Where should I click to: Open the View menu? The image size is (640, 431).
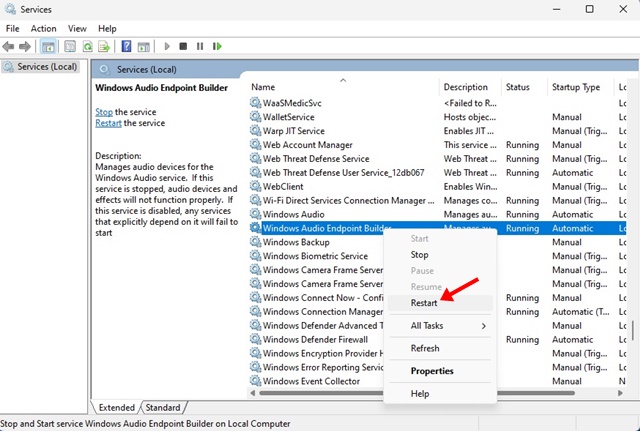[77, 28]
